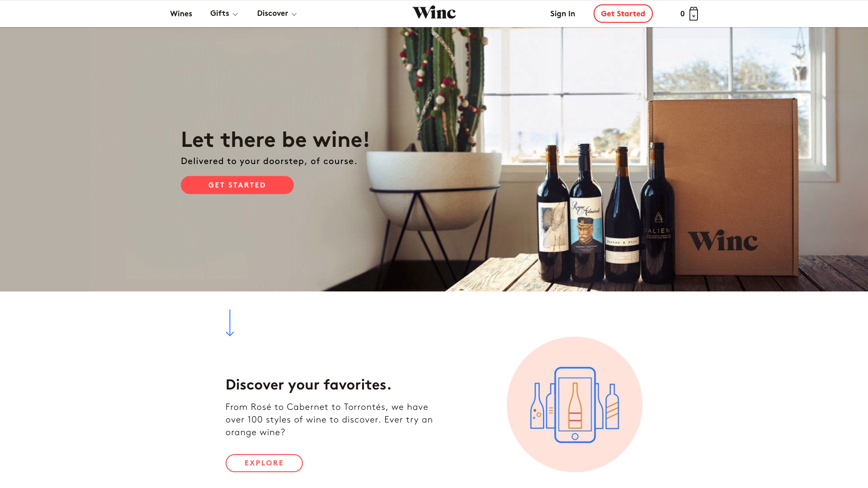This screenshot has height=488, width=868.
Task: Click the Let there be wine headline
Action: point(275,139)
